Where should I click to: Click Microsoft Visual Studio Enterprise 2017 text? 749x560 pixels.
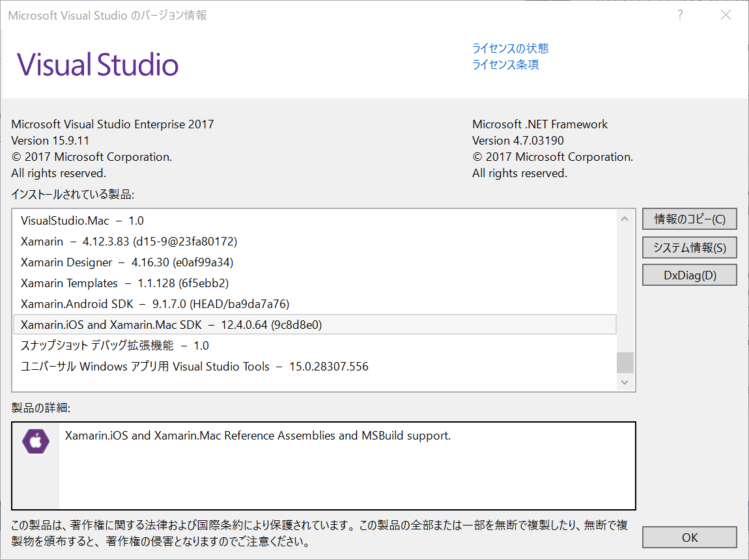(x=113, y=124)
